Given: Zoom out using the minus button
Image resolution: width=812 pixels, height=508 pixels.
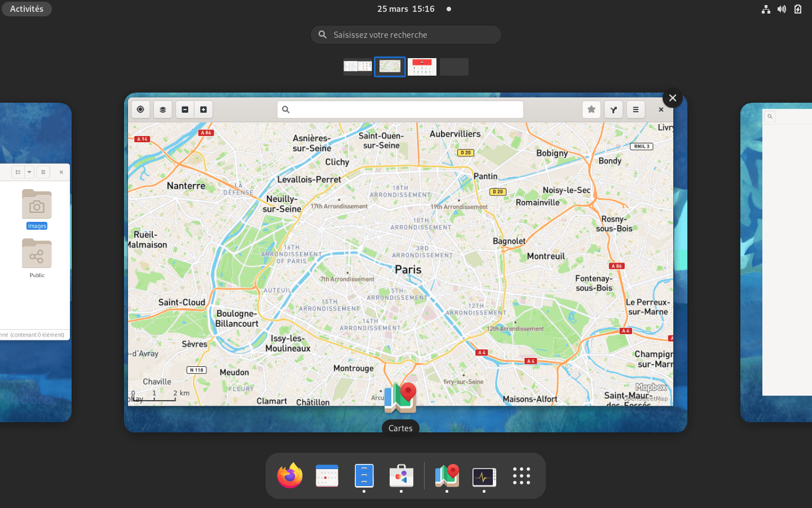Looking at the screenshot, I should [185, 110].
